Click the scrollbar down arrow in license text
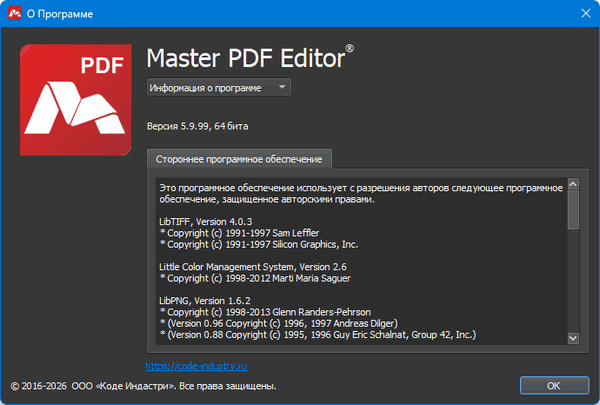The height and width of the screenshot is (405, 600). pos(573,338)
